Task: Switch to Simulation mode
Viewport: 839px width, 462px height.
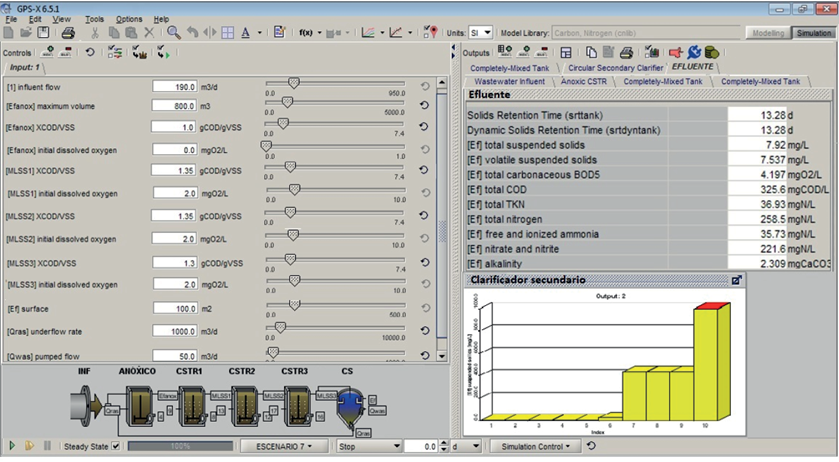Action: pyautogui.click(x=814, y=33)
